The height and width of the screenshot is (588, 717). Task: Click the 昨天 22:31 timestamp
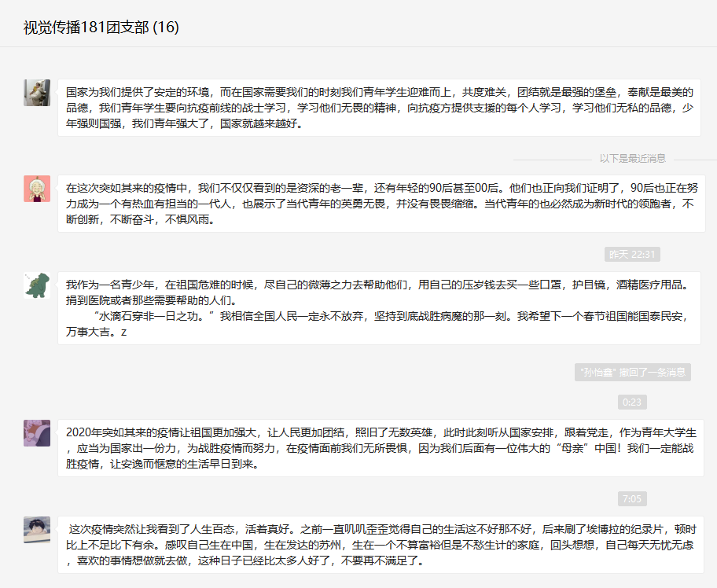click(632, 254)
